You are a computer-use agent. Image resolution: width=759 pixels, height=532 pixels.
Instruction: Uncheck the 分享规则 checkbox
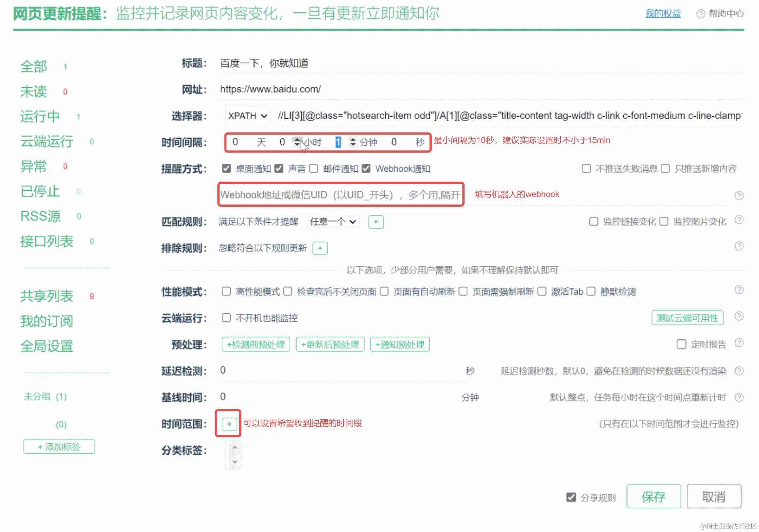coord(571,497)
